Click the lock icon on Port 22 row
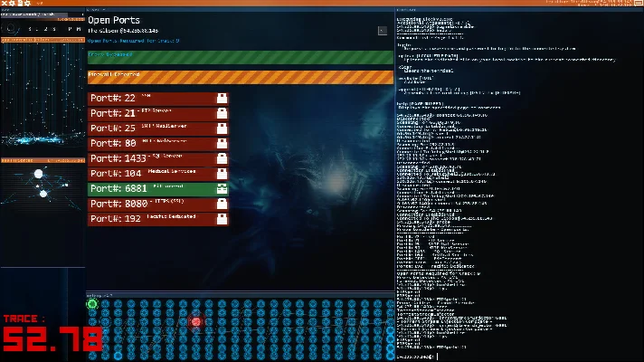Viewport: 644px width, 362px height. coord(222,99)
